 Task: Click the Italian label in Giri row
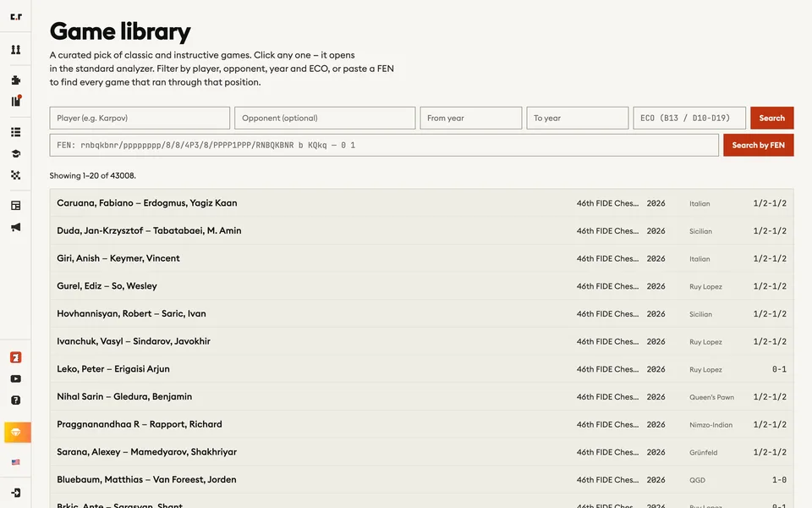(x=700, y=259)
